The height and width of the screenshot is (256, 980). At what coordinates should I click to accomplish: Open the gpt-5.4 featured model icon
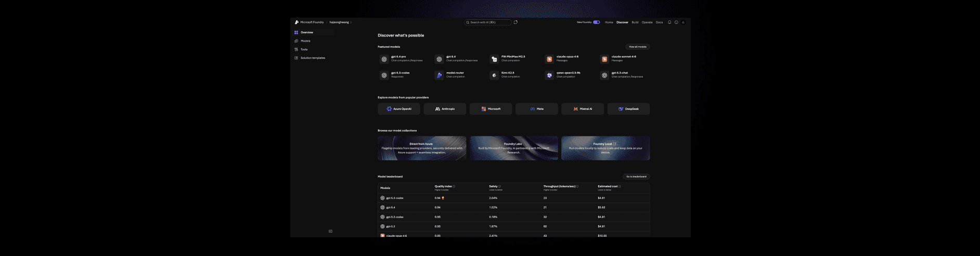point(439,59)
